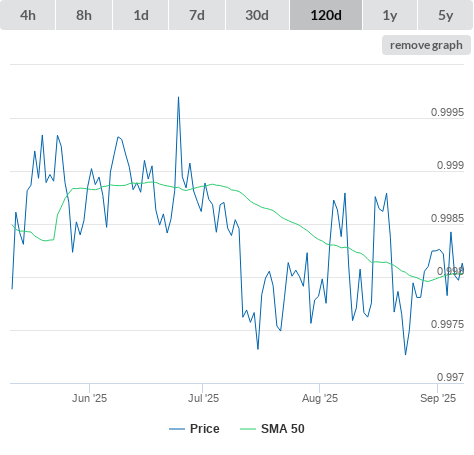
Task: Select the 30d range tab
Action: pos(257,15)
